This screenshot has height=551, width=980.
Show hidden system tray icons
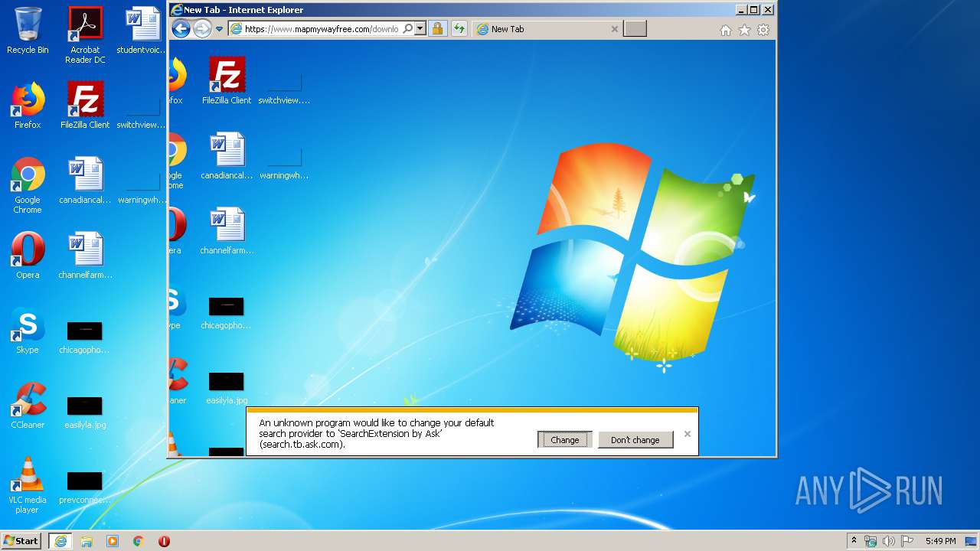[x=854, y=540]
